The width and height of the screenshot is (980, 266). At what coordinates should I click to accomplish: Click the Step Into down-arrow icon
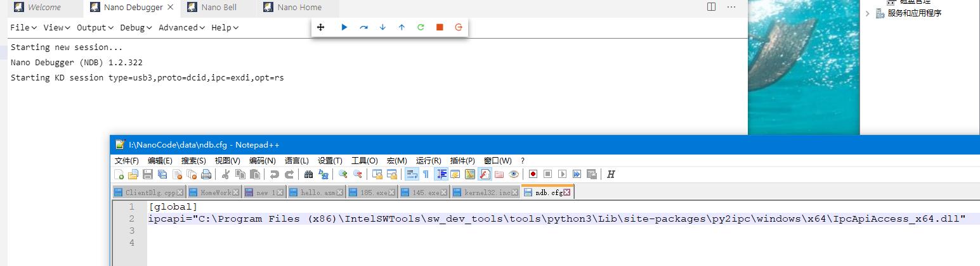pos(382,27)
